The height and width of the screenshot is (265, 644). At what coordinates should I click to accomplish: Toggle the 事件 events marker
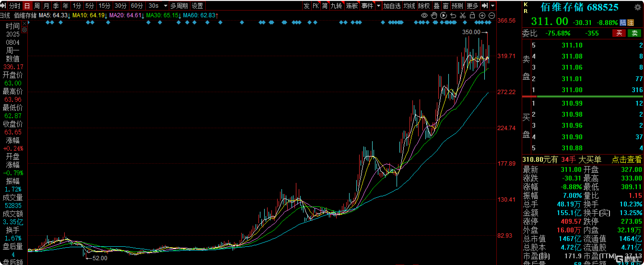pyautogui.click(x=367, y=6)
